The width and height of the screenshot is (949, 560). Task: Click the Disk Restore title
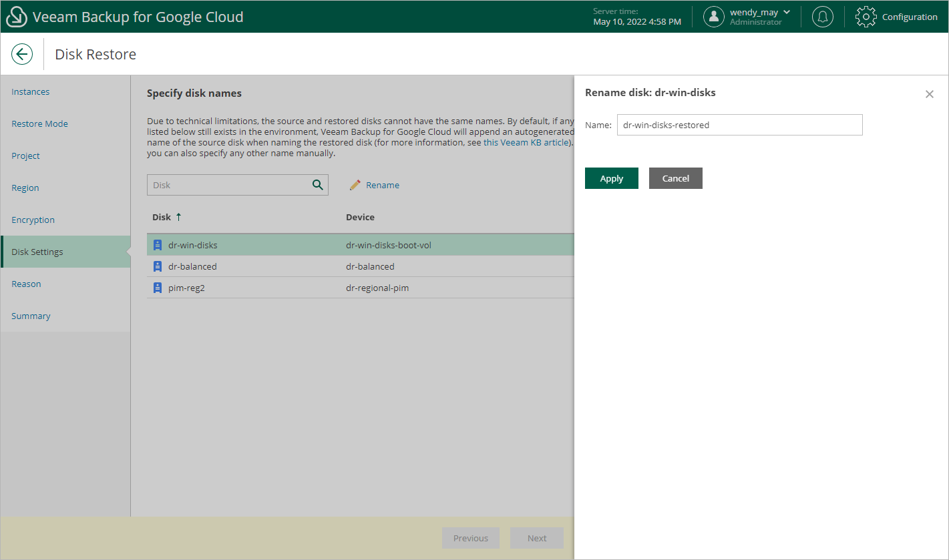point(96,54)
